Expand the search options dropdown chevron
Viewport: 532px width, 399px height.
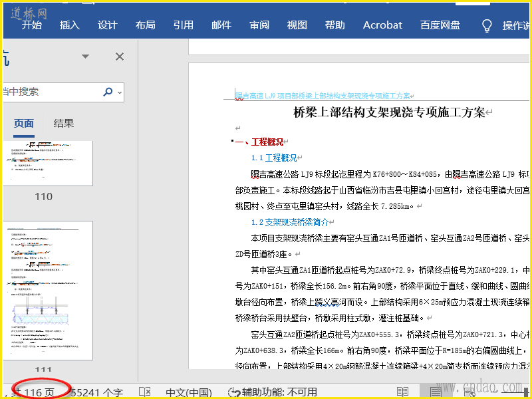[120, 92]
